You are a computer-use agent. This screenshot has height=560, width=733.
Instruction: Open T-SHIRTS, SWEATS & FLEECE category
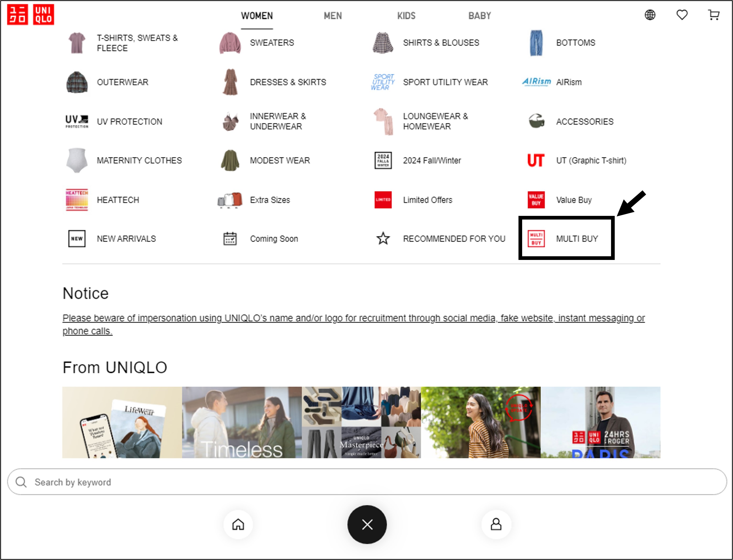(x=137, y=43)
